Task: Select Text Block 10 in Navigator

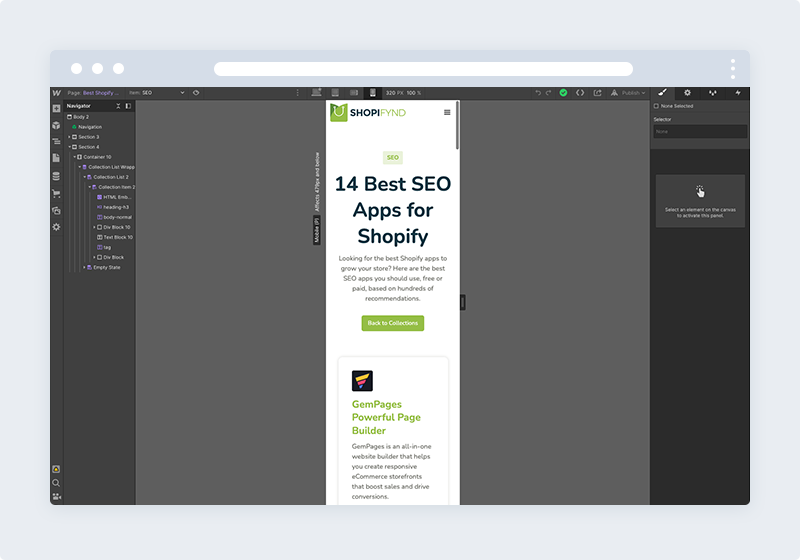Action: (x=115, y=237)
